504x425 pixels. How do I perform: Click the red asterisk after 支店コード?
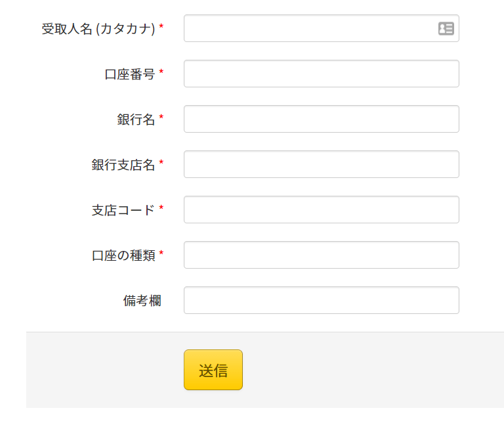click(161, 208)
